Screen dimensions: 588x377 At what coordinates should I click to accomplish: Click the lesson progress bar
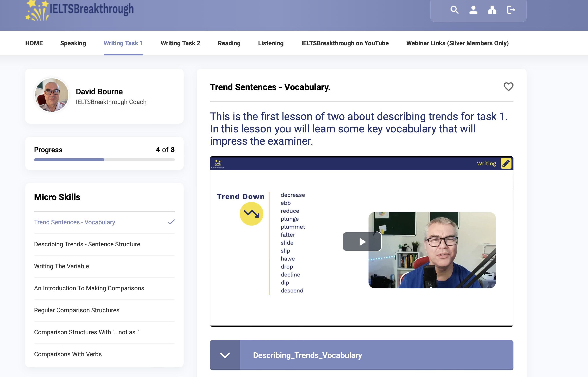(104, 160)
